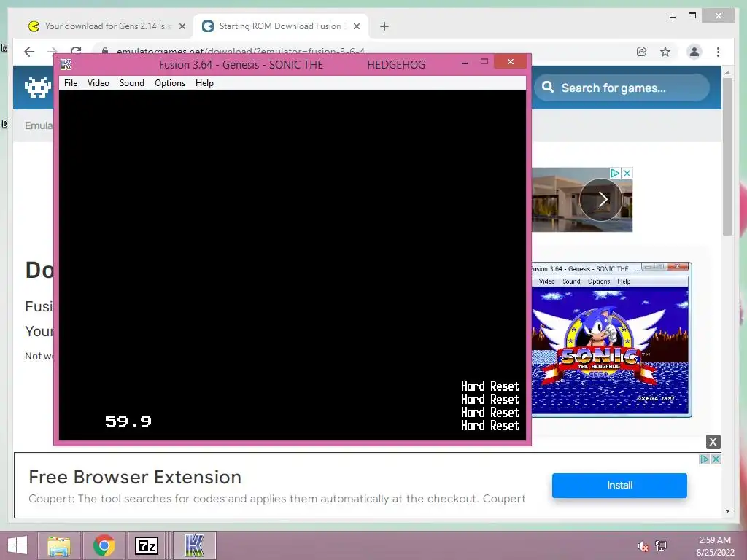
Task: Open the Windows Start button
Action: point(18,545)
